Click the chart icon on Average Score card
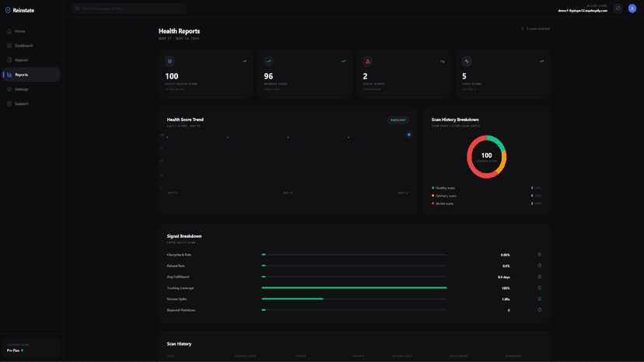The height and width of the screenshot is (362, 644). [268, 61]
